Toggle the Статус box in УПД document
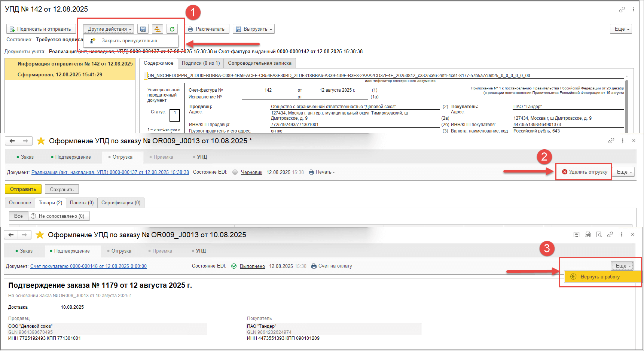 175,115
